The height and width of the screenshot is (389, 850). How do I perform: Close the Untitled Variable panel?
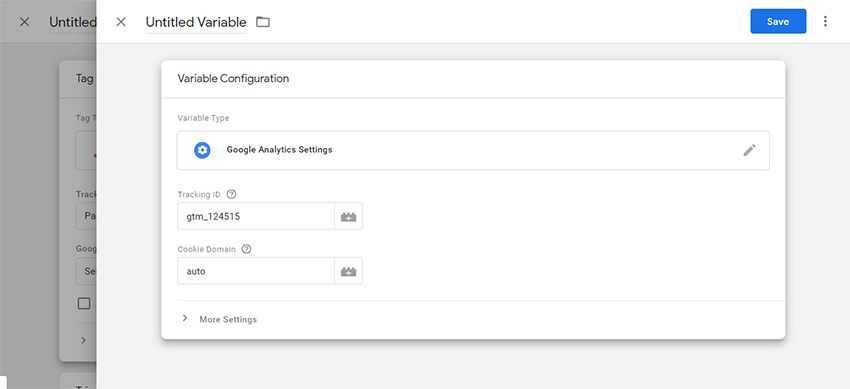tap(121, 22)
